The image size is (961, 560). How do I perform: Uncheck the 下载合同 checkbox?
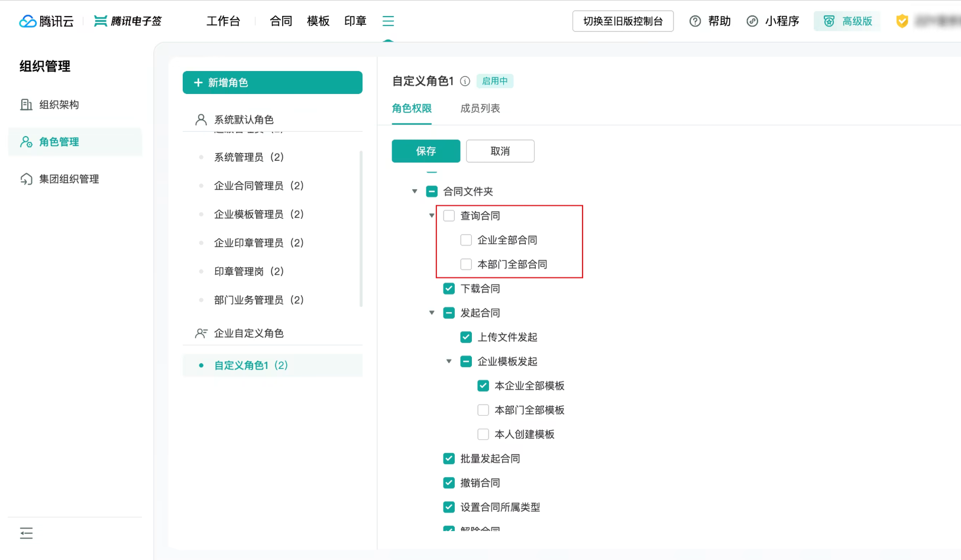449,289
